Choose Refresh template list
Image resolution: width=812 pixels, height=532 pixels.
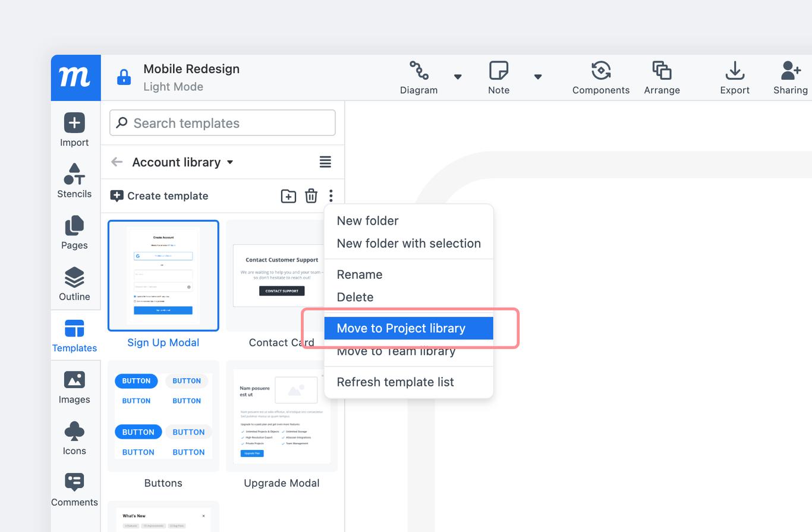click(x=409, y=382)
